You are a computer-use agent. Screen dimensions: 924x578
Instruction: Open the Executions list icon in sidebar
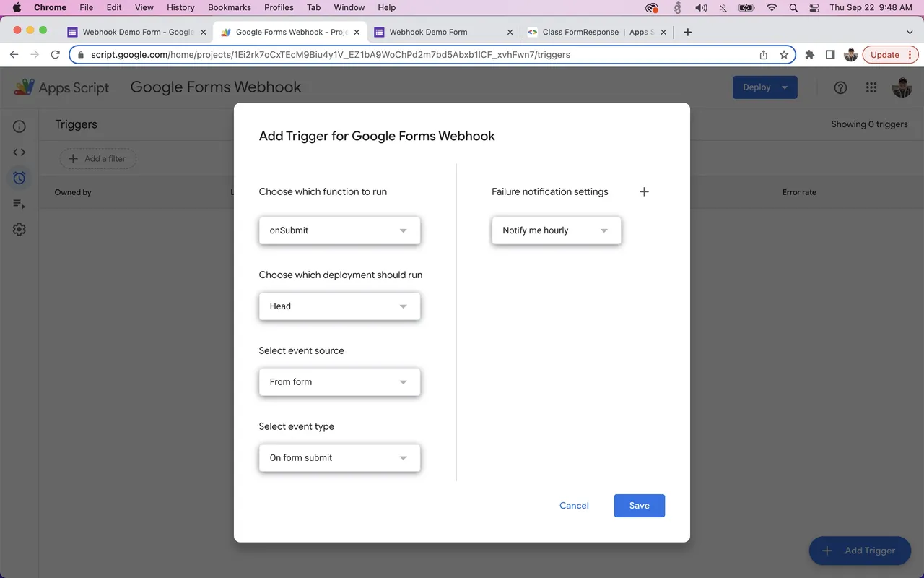19,204
